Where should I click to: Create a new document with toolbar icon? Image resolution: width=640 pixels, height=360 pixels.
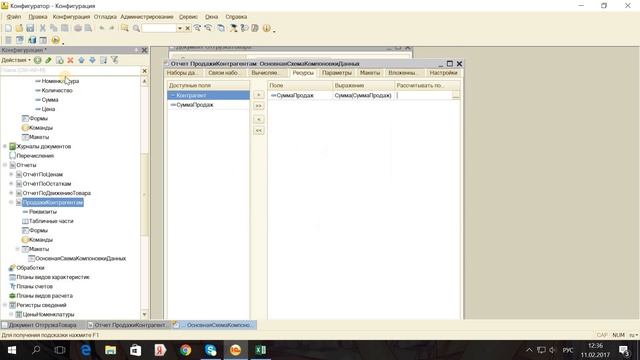[x=8, y=28]
